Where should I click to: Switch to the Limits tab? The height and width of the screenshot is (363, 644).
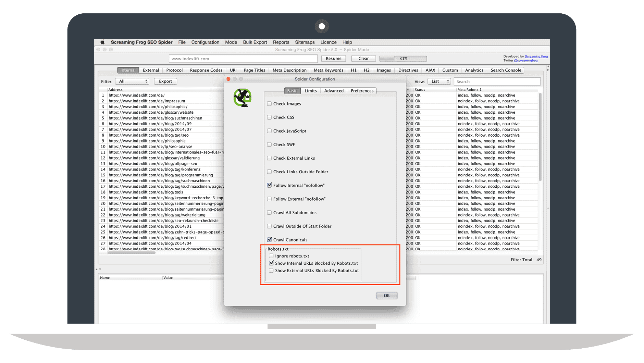311,91
